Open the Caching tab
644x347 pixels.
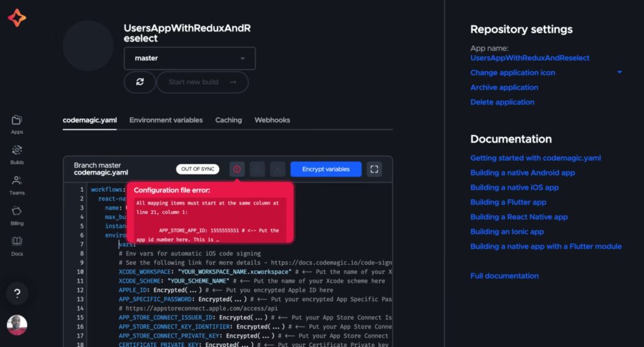click(228, 120)
